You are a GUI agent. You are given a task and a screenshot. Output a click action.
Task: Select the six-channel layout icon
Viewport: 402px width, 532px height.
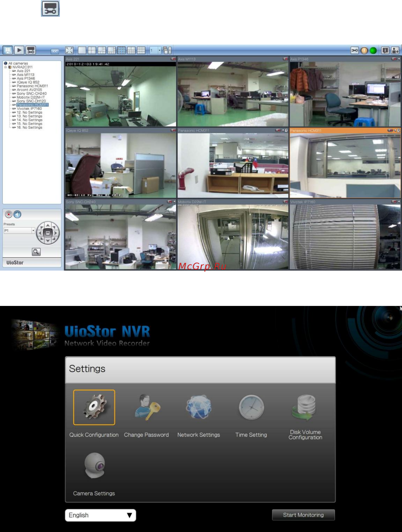(102, 50)
